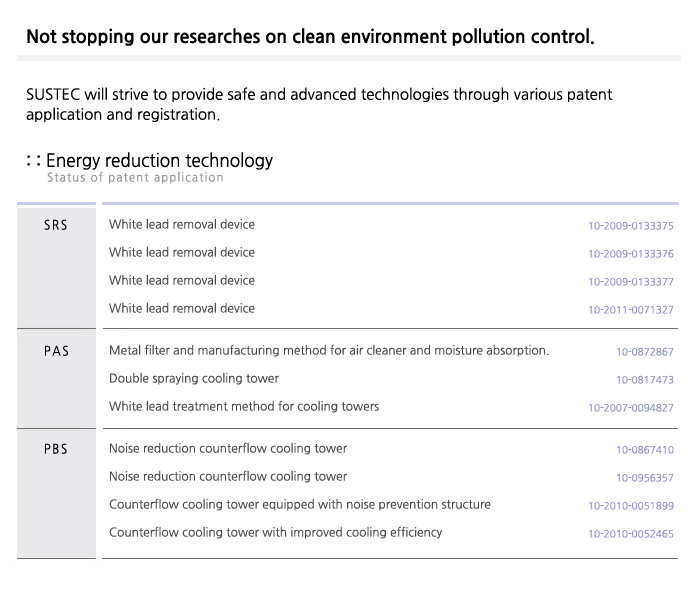Click the Energy reduction technology heading
Screen dimensions: 700x600
[x=159, y=160]
